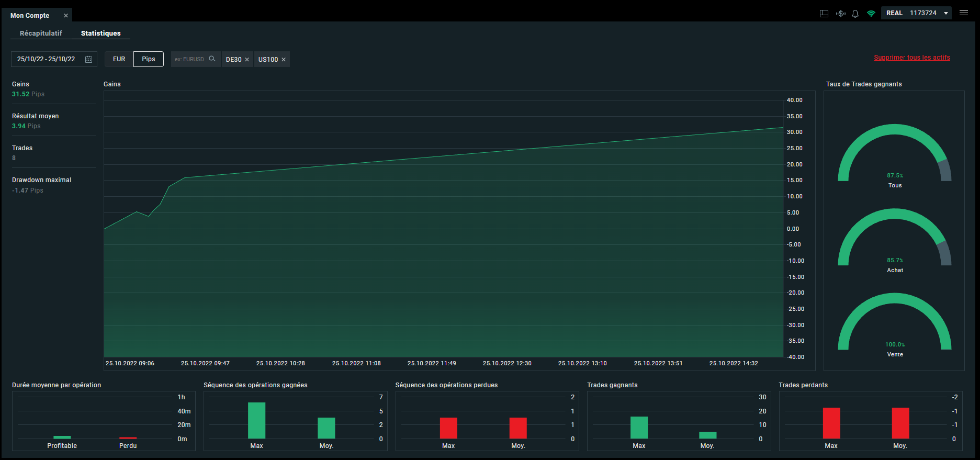
Task: Click the Max bar in Trades gagnants
Action: click(639, 428)
